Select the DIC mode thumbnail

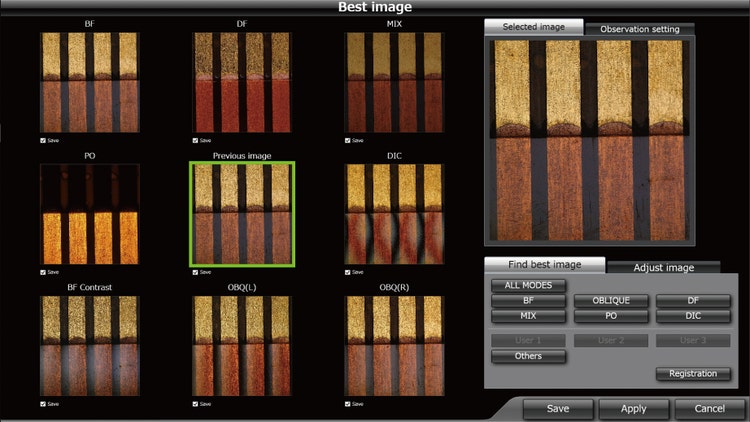click(x=394, y=214)
